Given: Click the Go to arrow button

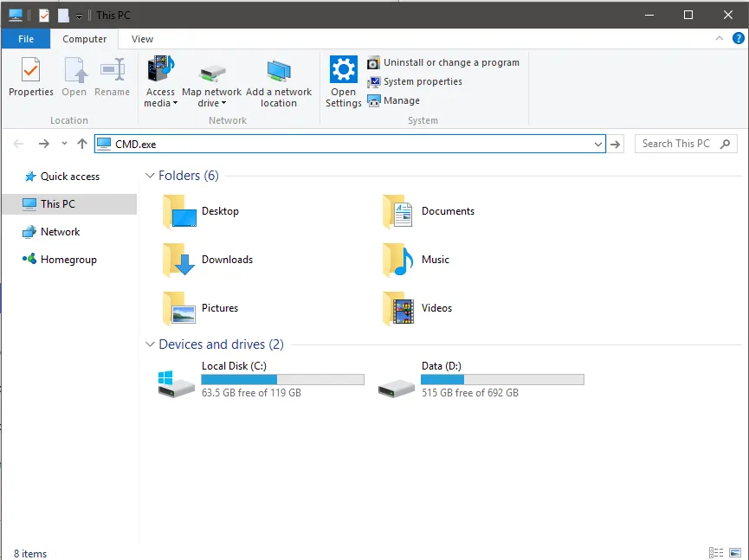Looking at the screenshot, I should (616, 145).
